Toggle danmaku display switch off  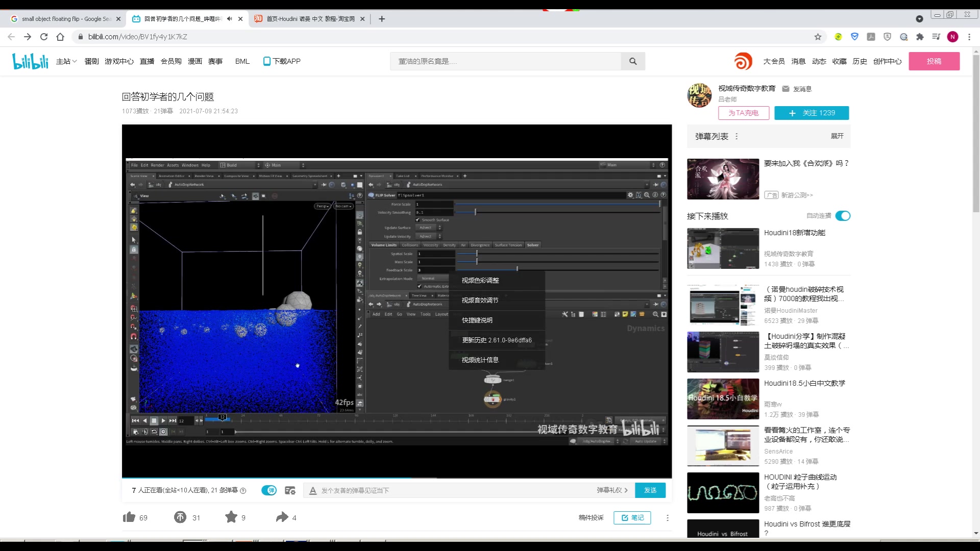pos(269,490)
